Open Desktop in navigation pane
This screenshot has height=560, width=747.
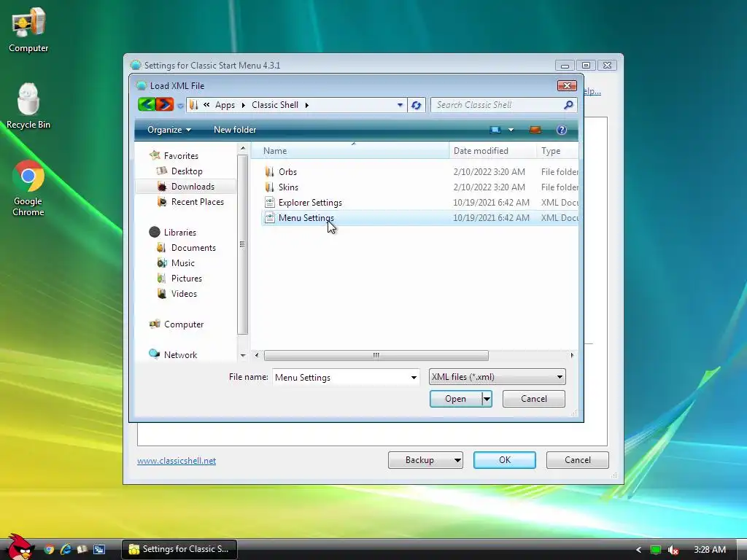point(187,171)
